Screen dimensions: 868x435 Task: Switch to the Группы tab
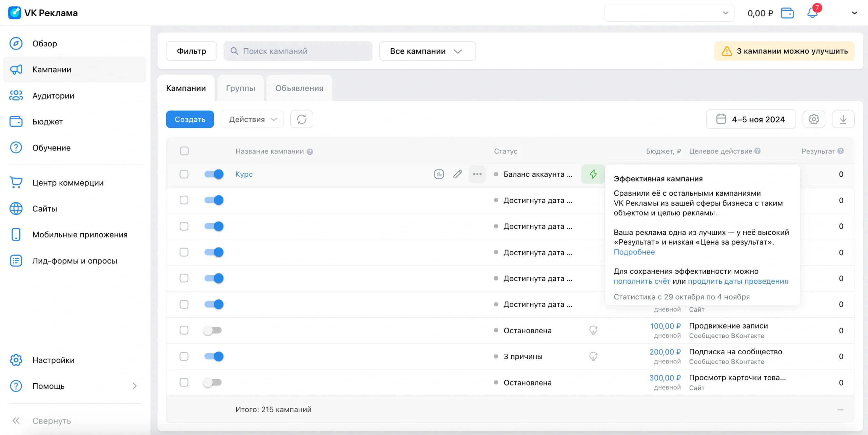240,88
